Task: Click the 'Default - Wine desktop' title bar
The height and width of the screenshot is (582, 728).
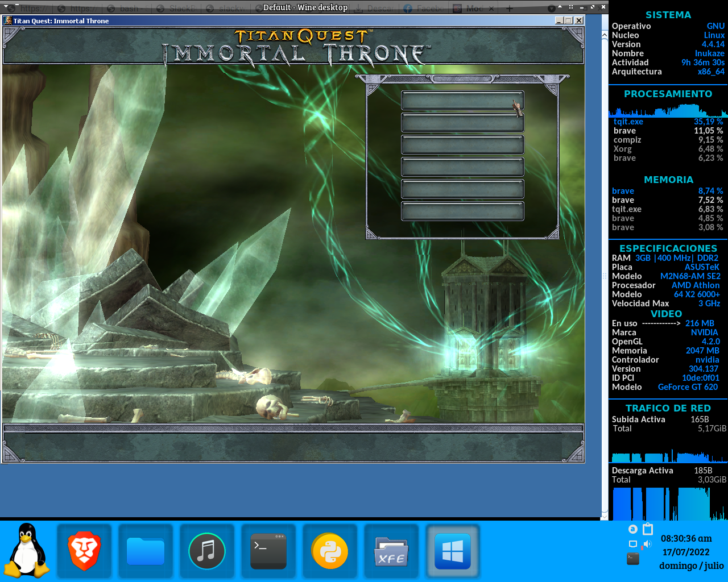Action: (305, 7)
